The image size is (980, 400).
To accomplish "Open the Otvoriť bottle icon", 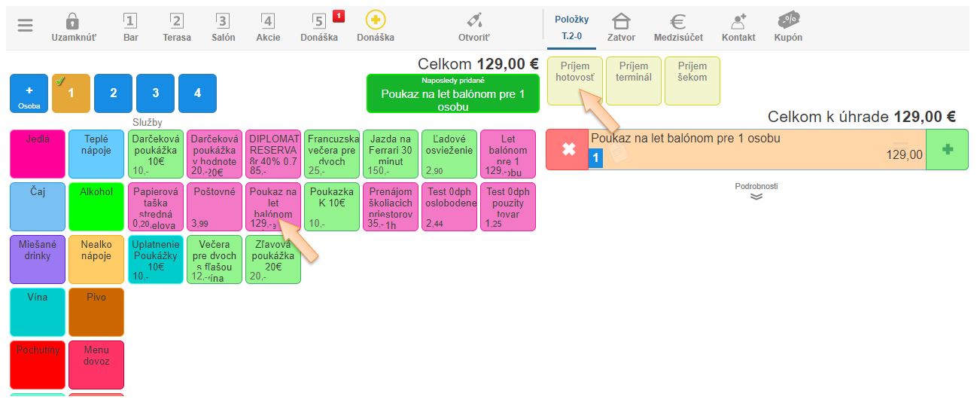I will point(474,21).
